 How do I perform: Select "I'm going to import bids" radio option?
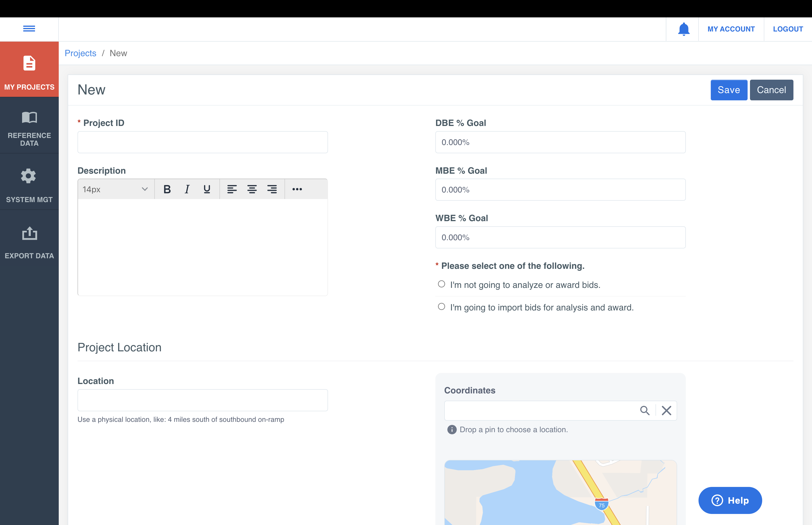(x=441, y=306)
